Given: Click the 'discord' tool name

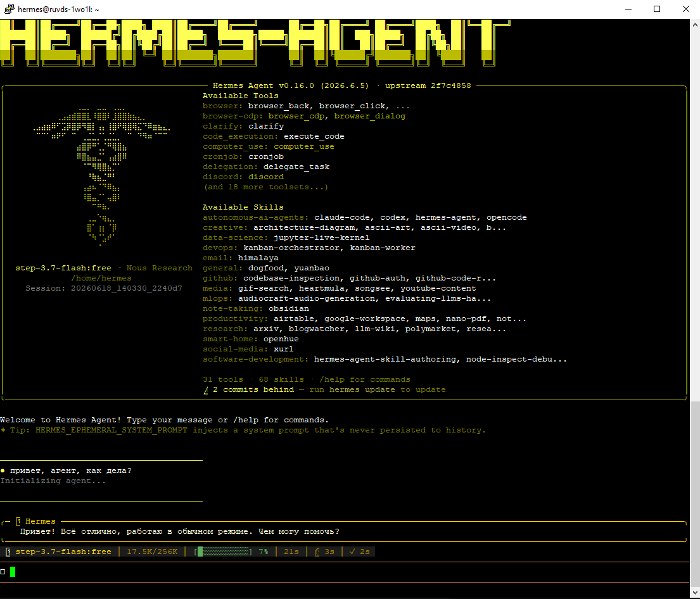Looking at the screenshot, I should pyautogui.click(x=266, y=177).
